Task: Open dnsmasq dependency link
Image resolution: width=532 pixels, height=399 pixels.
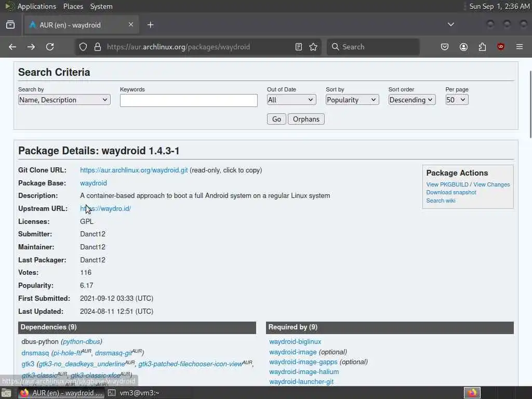Action: [35, 353]
